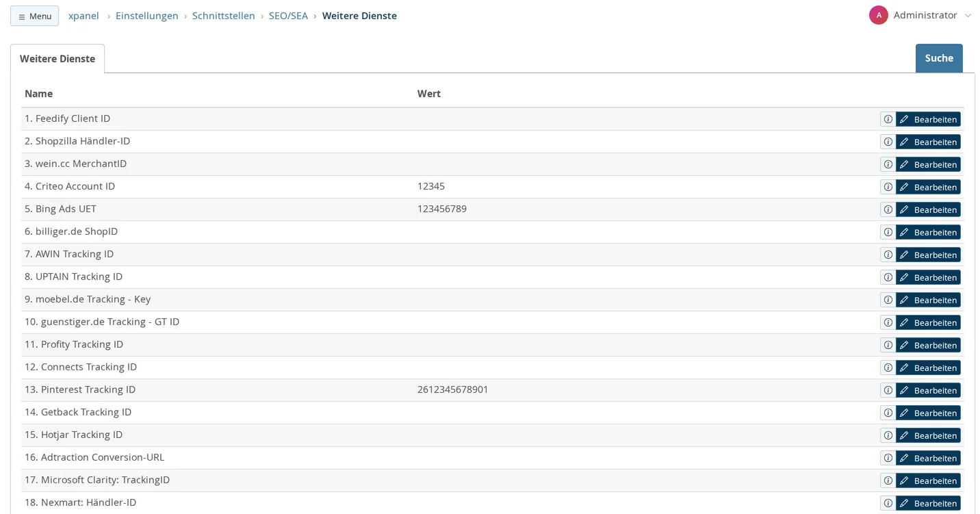Go to SEO/SEA breadcrumb

point(288,16)
